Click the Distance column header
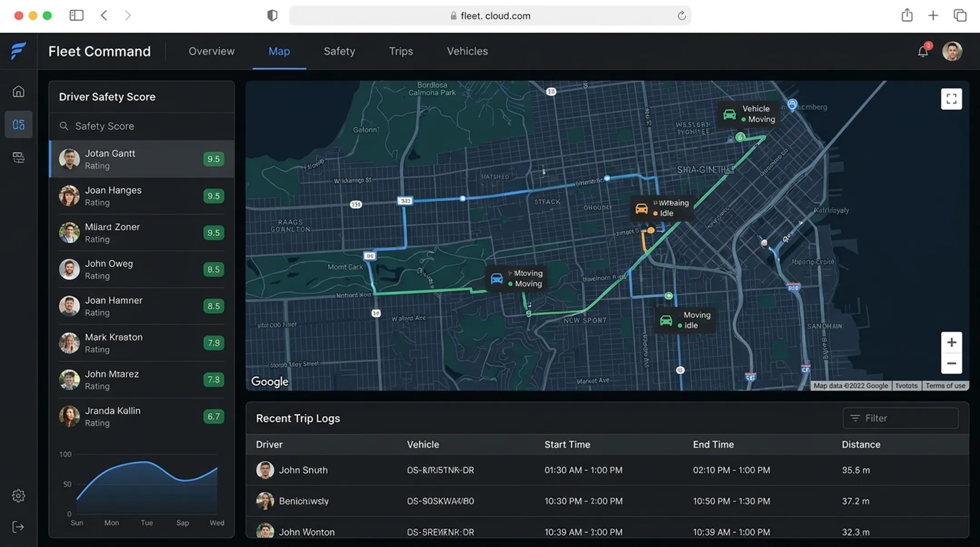The image size is (980, 547). pos(861,444)
